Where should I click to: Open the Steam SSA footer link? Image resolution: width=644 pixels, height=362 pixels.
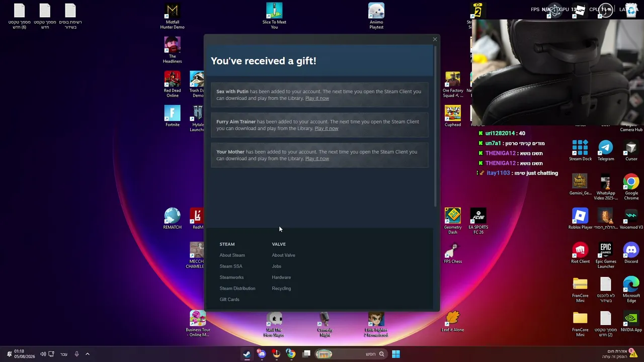231,266
